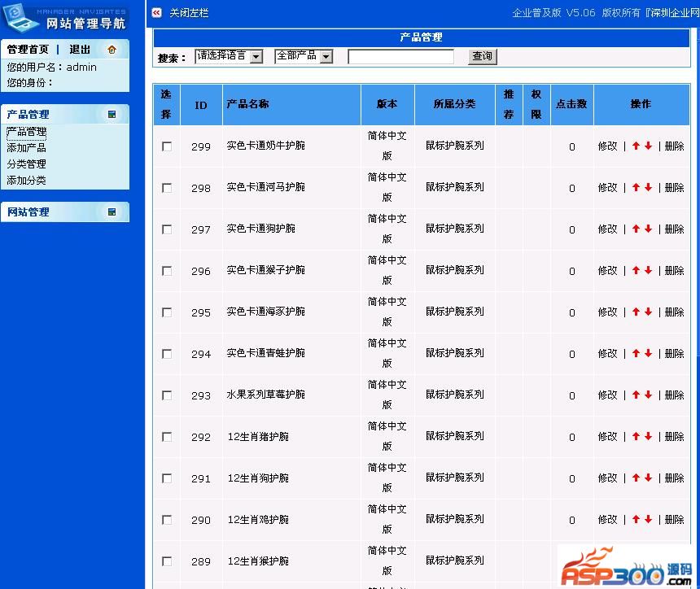
Task: Move product 297 down with red arrow
Action: [x=648, y=229]
